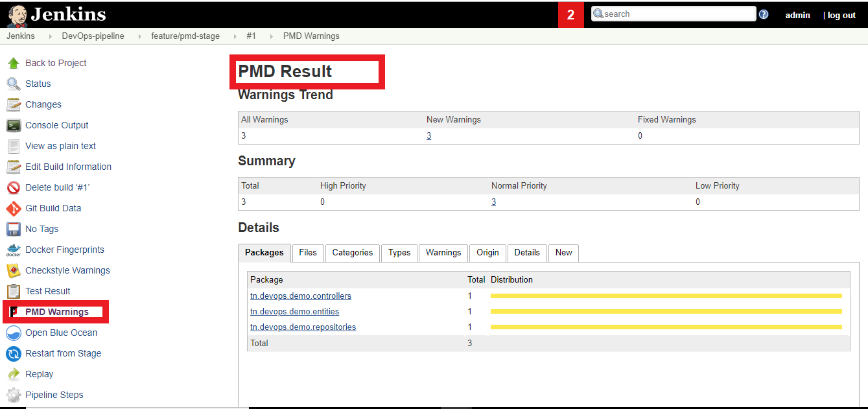Expand the arrow after feature/pmd-stage breadcrumb
Screen dimensions: 868x409
click(235, 36)
